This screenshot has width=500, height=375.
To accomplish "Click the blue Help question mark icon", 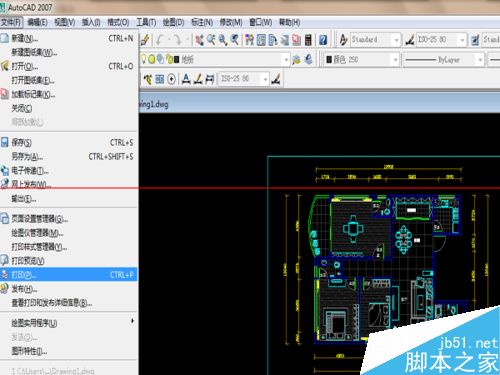I will point(323,40).
